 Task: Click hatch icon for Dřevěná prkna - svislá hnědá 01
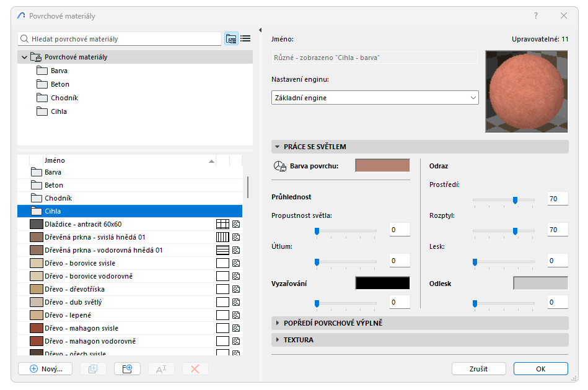point(223,237)
